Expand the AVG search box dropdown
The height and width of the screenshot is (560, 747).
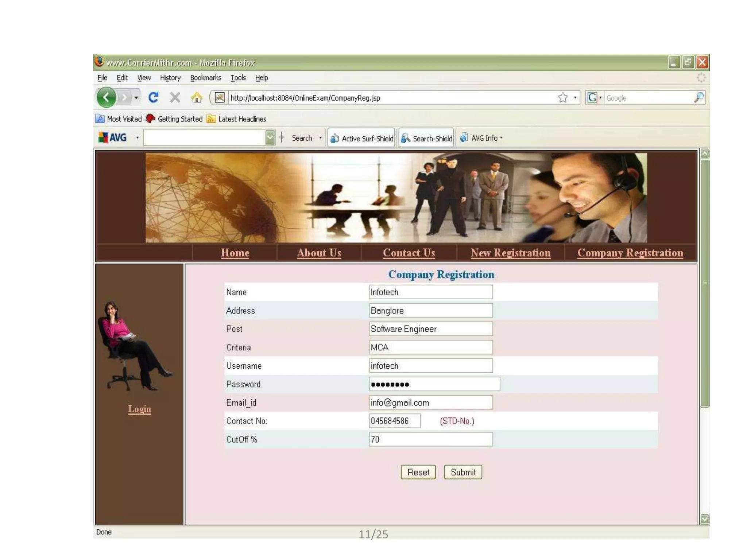coord(270,137)
